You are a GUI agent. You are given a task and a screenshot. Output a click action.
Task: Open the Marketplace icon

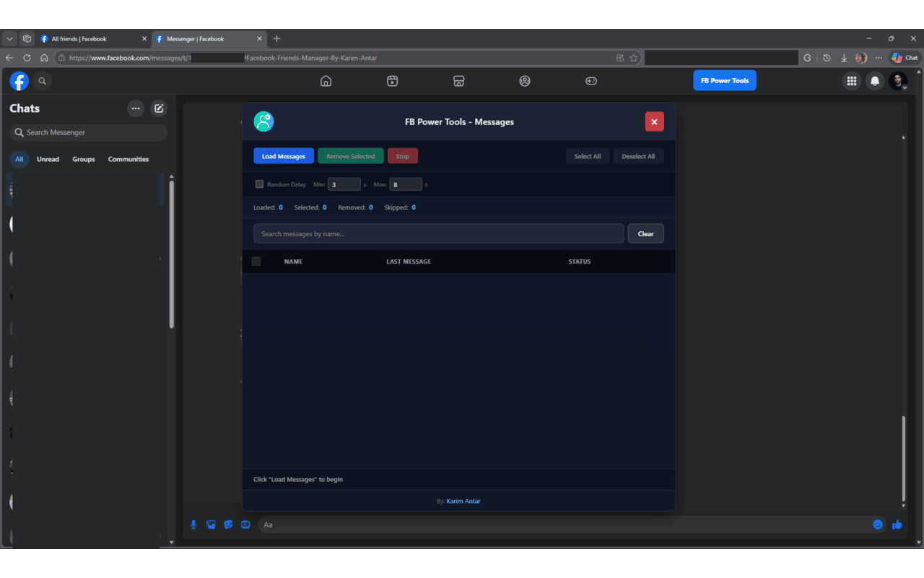(458, 81)
